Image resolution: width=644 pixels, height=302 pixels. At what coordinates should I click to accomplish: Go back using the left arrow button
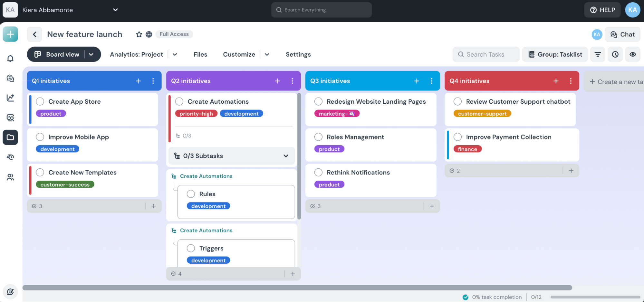tap(34, 34)
